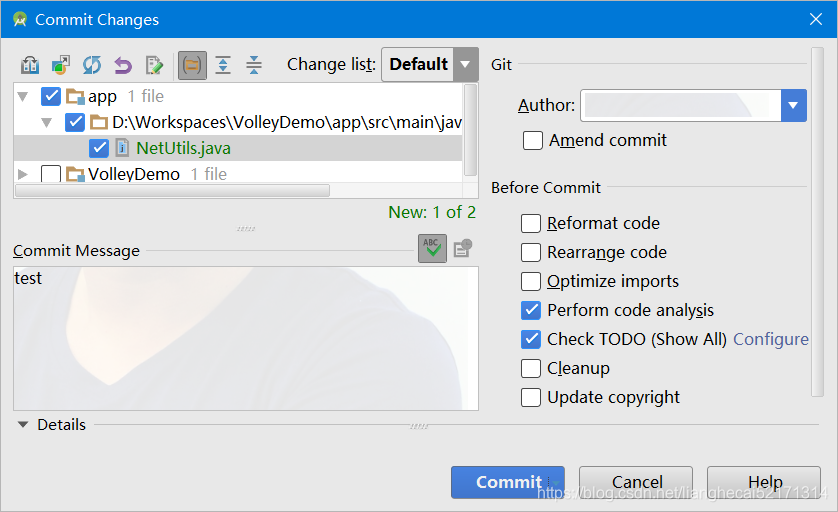Click the Move to Another Changelist icon
Screen dimensions: 838x512
(60, 65)
